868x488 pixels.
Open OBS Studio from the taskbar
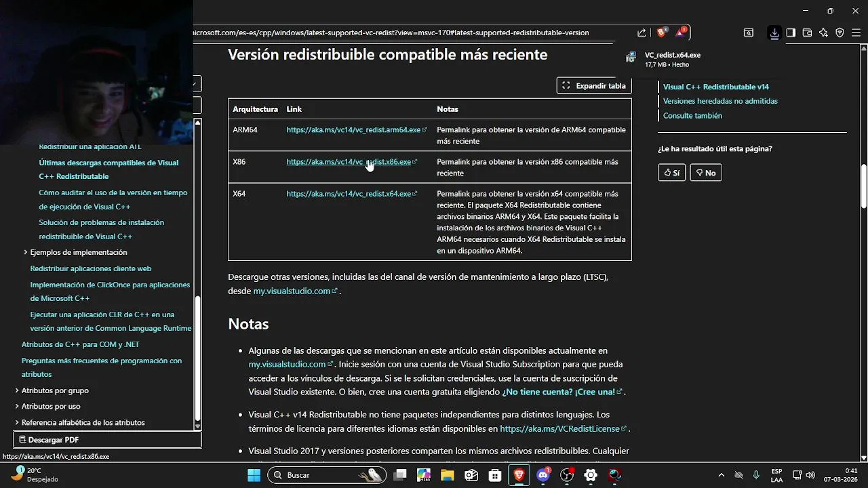point(567,475)
